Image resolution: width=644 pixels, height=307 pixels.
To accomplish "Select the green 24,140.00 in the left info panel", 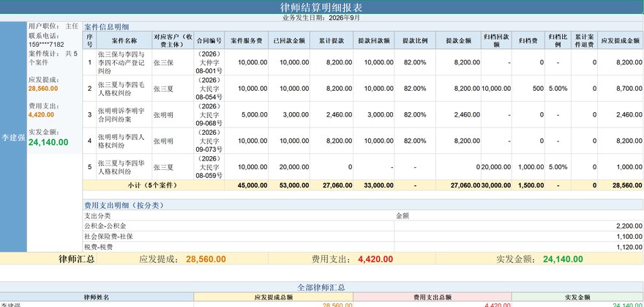I will (48, 142).
